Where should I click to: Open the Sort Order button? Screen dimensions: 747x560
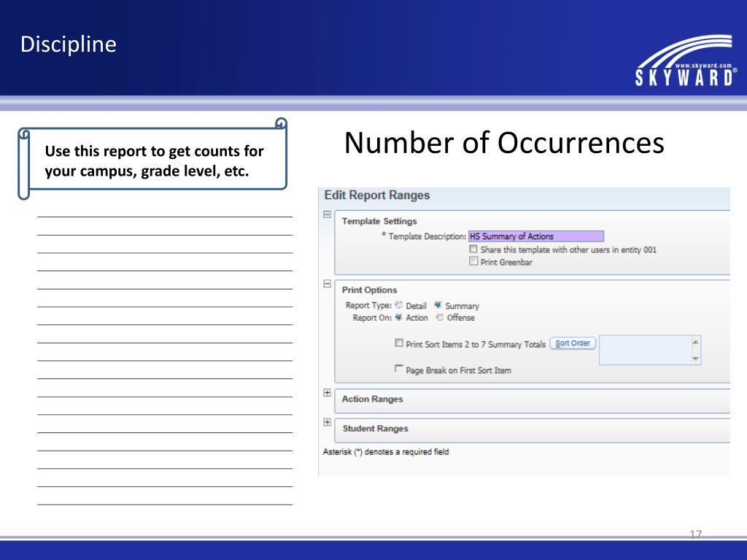pyautogui.click(x=573, y=343)
